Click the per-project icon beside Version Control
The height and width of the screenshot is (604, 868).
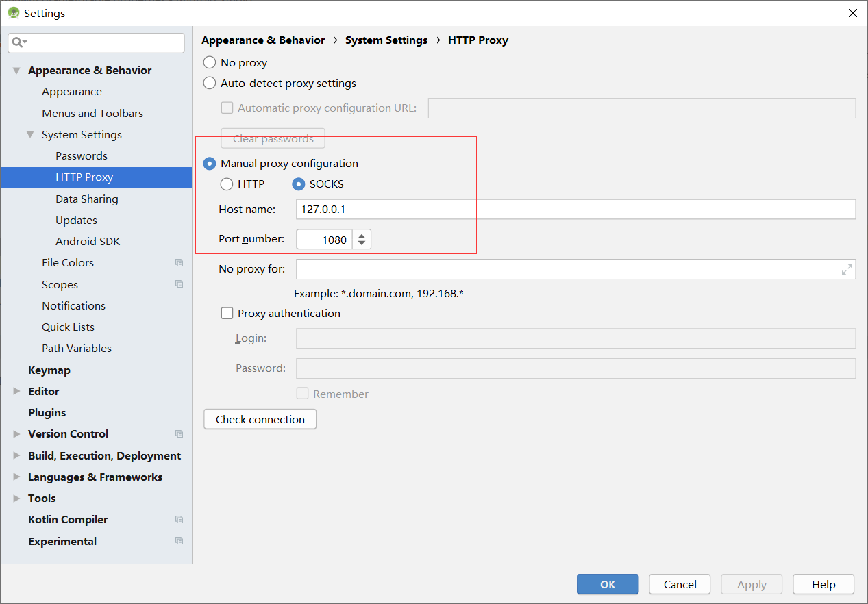179,433
